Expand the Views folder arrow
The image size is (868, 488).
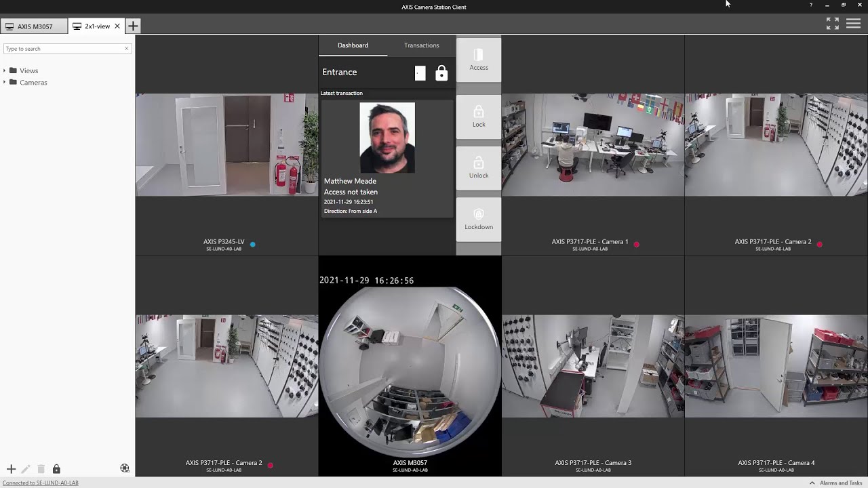(x=5, y=70)
